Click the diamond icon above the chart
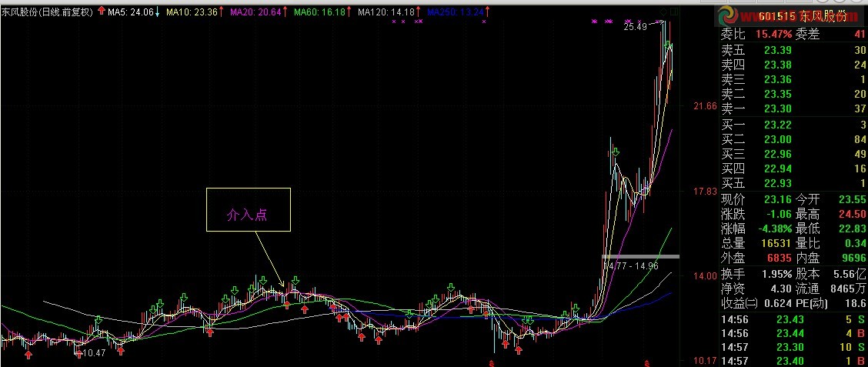The image size is (868, 367). [664, 12]
